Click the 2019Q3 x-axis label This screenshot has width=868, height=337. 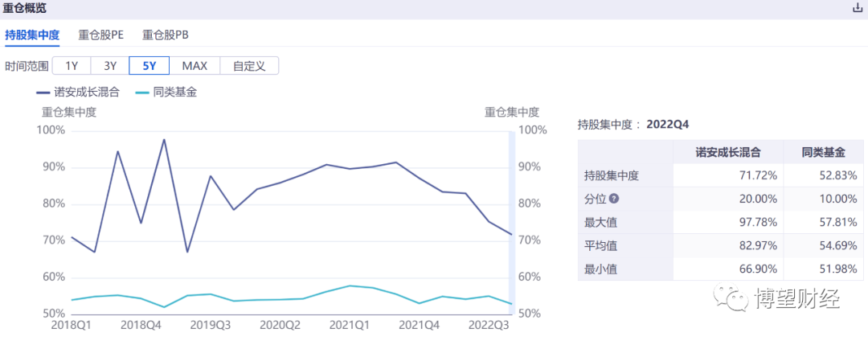[x=211, y=324]
